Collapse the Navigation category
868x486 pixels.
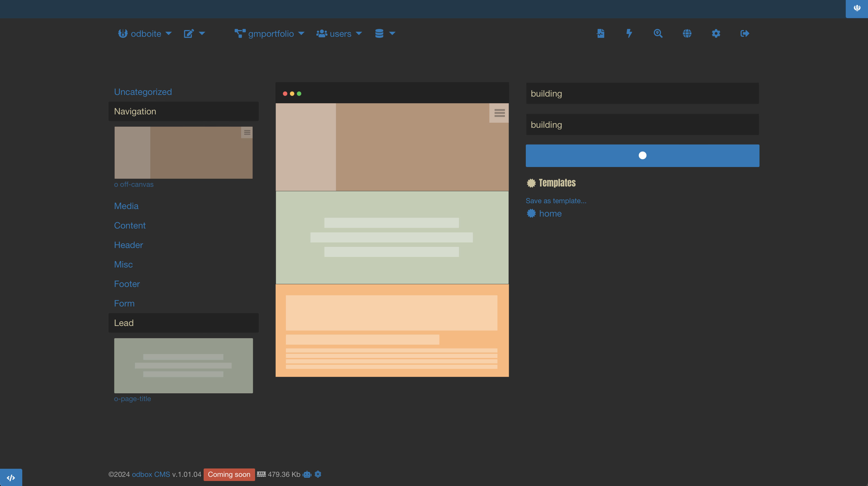coord(184,111)
